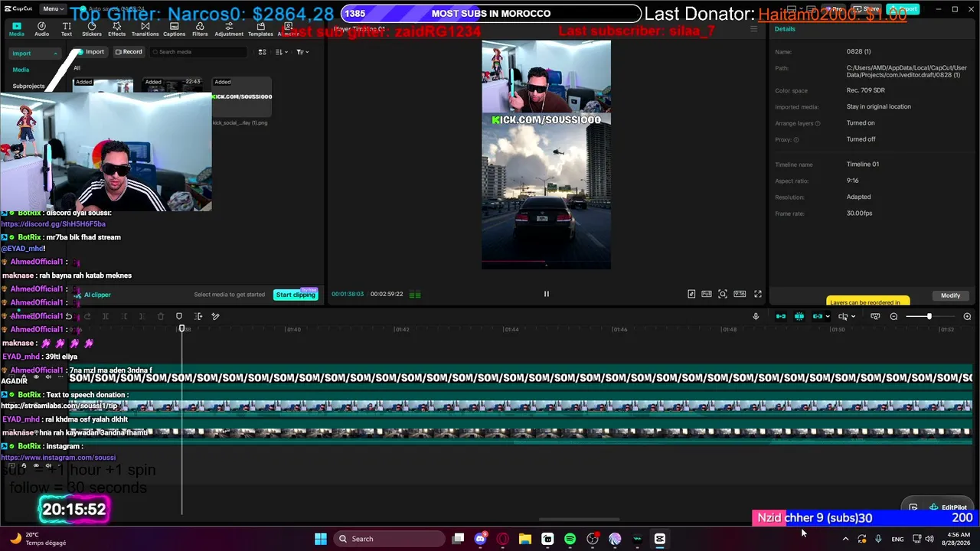Viewport: 980px width, 551px height.
Task: Delete the selected timeline clip
Action: click(x=161, y=316)
